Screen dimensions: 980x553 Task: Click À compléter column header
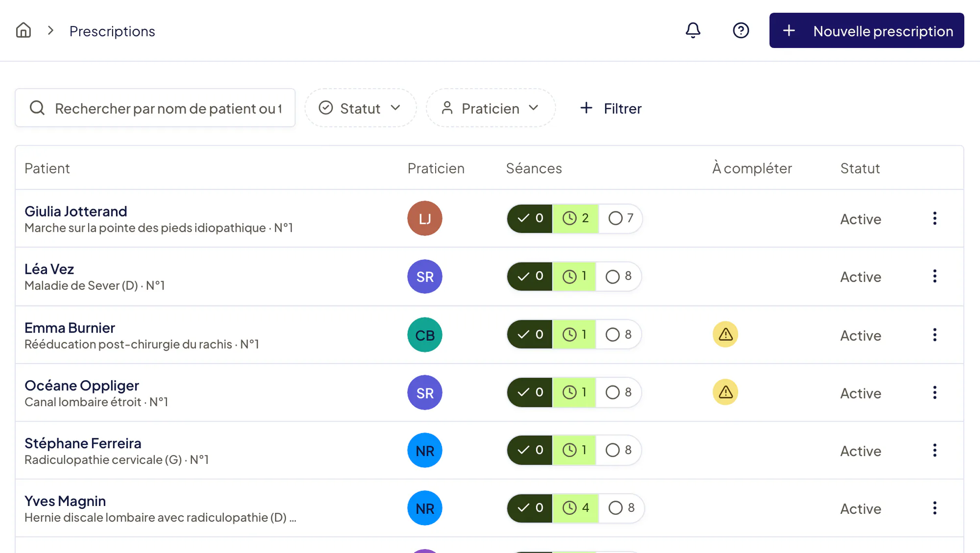click(x=752, y=168)
